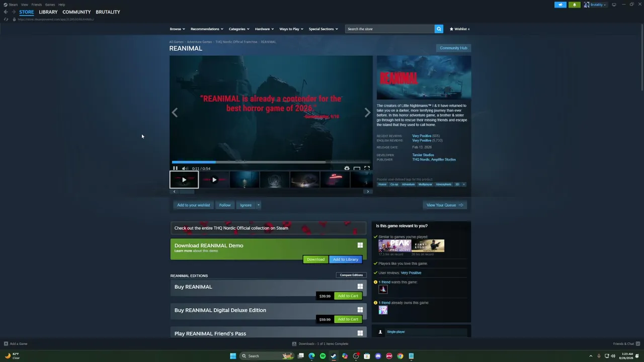The image size is (644, 362).
Task: Open the Brutality account dropdown
Action: coord(595,5)
